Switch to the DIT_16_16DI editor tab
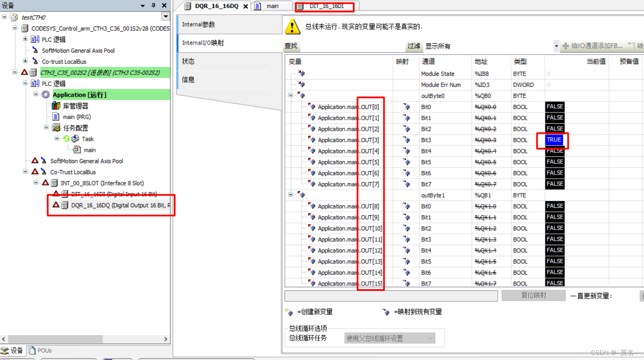 click(x=327, y=6)
